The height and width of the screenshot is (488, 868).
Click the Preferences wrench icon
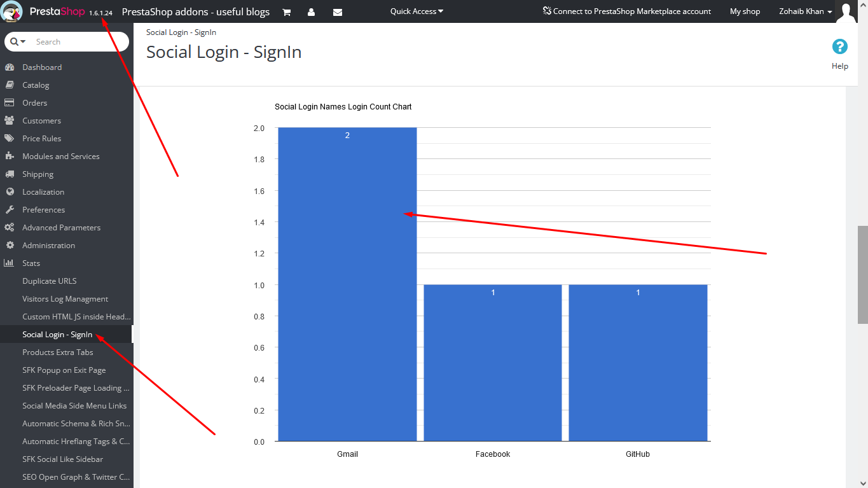tap(10, 210)
